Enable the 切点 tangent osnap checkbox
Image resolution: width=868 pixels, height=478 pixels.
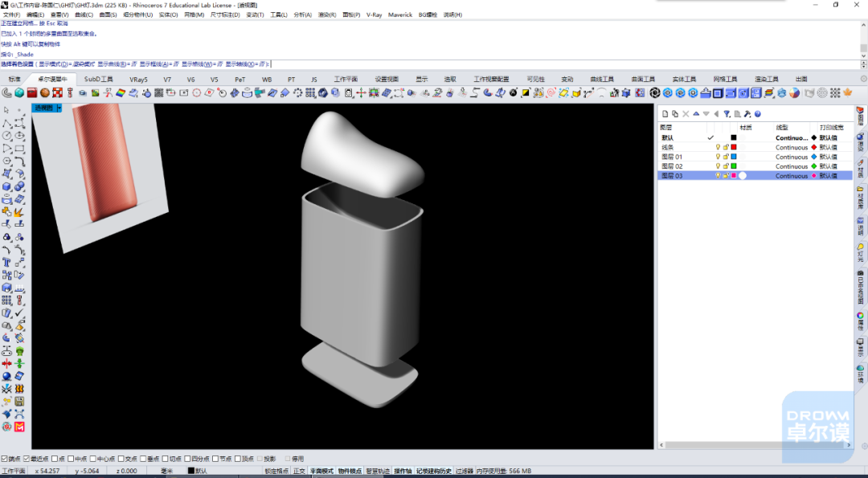click(x=165, y=459)
